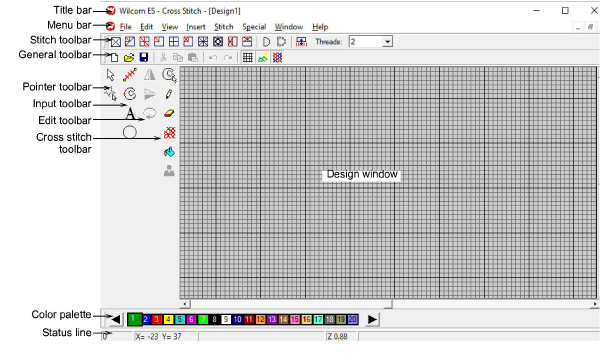Click the stitch icon left of Threads label
This screenshot has height=362, width=600.
(302, 42)
